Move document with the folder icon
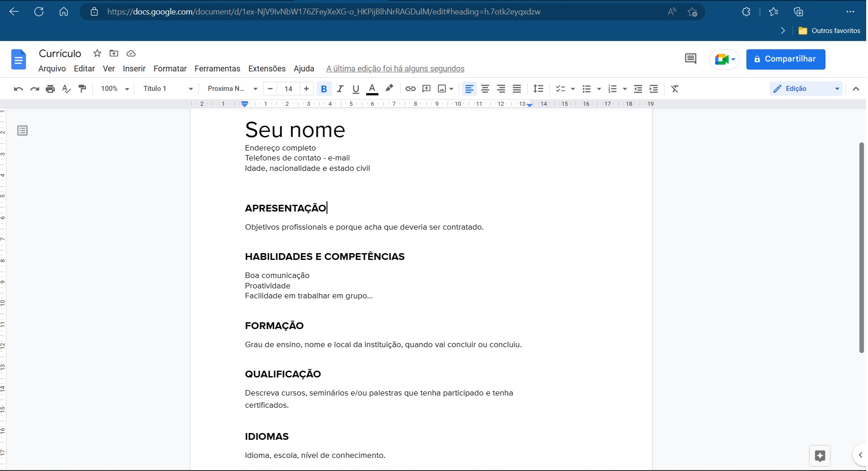Screen dimensions: 868x471 tap(114, 53)
